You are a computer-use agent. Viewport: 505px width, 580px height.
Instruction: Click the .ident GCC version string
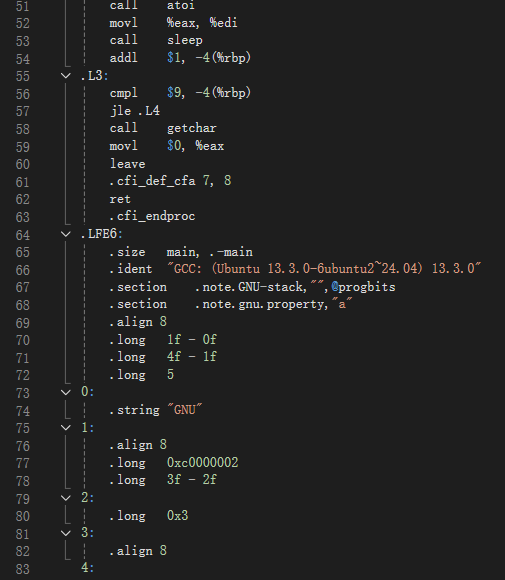pos(324,269)
